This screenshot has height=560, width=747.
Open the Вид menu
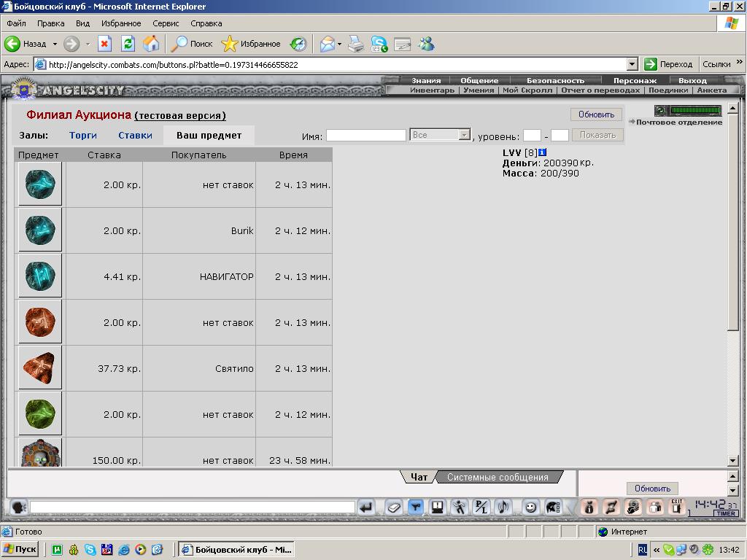click(x=82, y=23)
